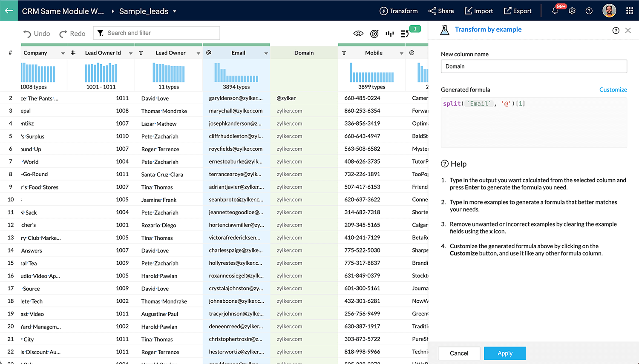Image resolution: width=639 pixels, height=364 pixels.
Task: Click the Undo button
Action: tap(37, 34)
